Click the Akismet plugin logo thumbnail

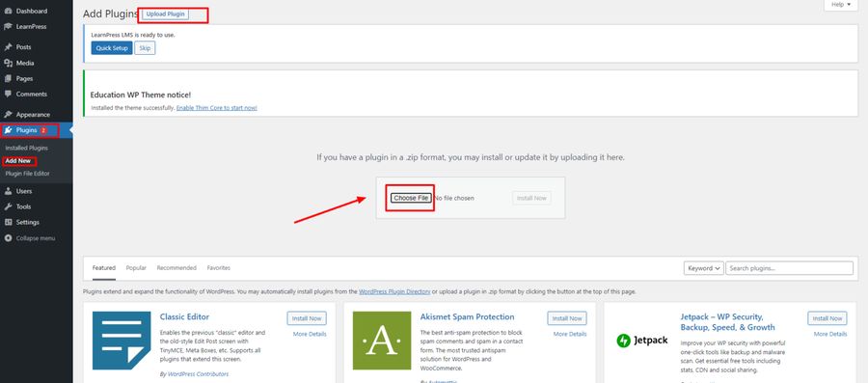click(x=382, y=341)
